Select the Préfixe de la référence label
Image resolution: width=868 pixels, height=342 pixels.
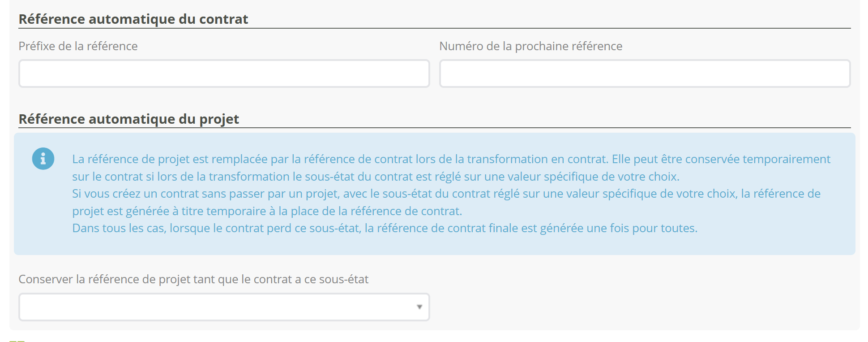coord(78,46)
